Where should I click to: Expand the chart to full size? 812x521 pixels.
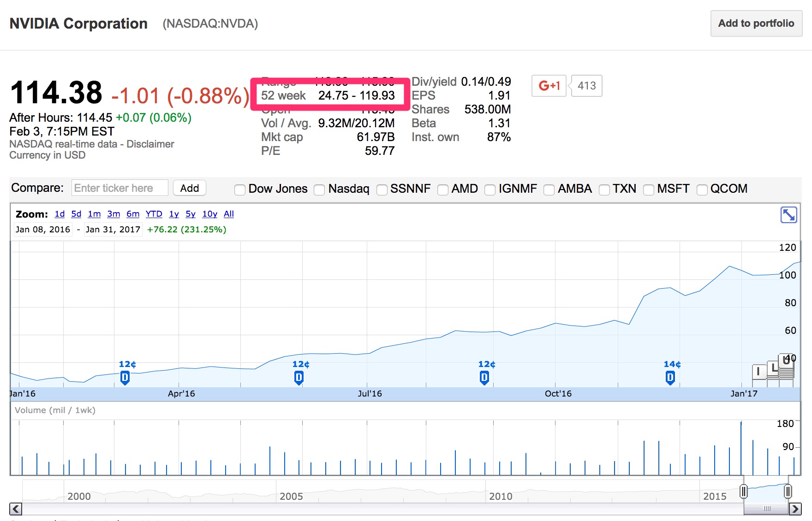pos(788,215)
